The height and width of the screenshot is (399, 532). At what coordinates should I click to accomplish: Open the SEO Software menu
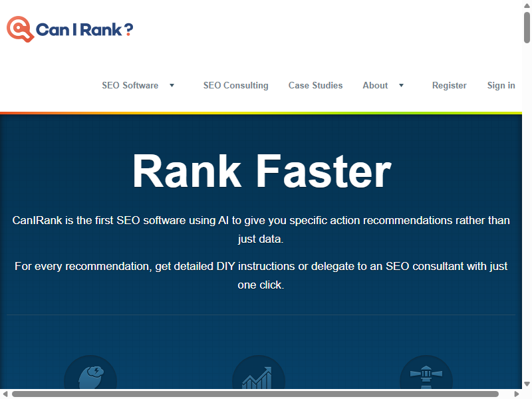click(130, 86)
